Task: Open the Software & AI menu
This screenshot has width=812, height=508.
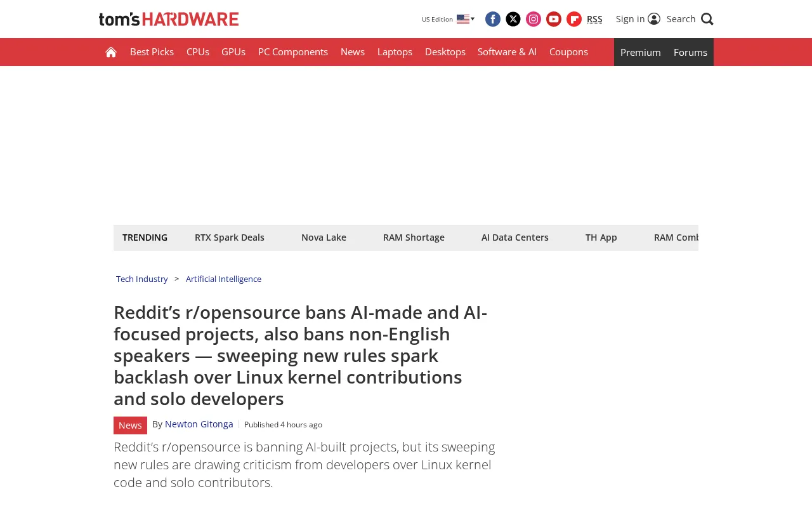Action: (507, 52)
